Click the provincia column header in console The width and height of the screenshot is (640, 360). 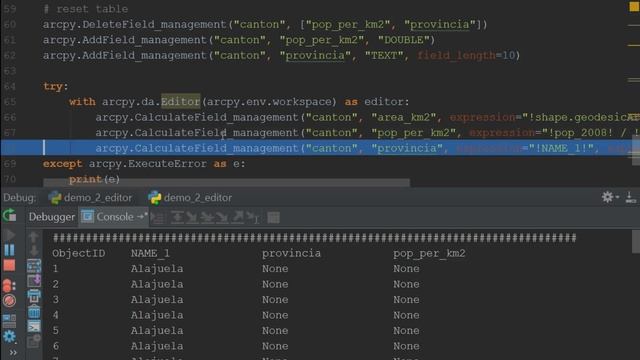tap(291, 253)
